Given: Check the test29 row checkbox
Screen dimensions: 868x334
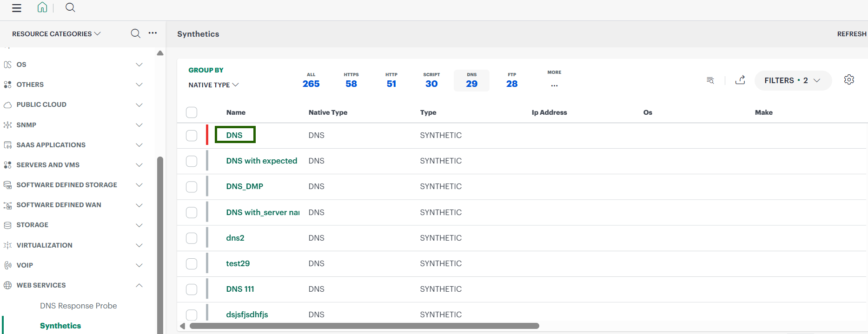Looking at the screenshot, I should pyautogui.click(x=192, y=264).
